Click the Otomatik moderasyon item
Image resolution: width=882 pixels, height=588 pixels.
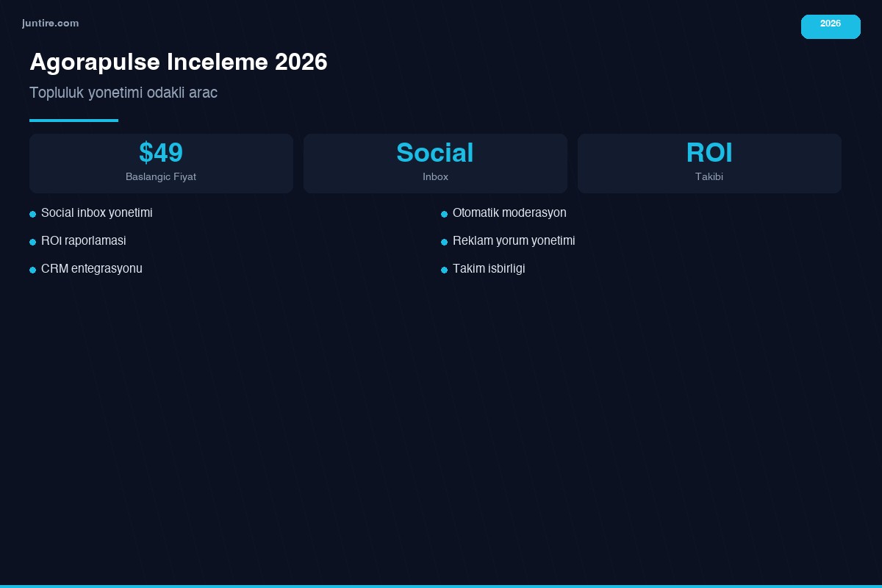509,213
